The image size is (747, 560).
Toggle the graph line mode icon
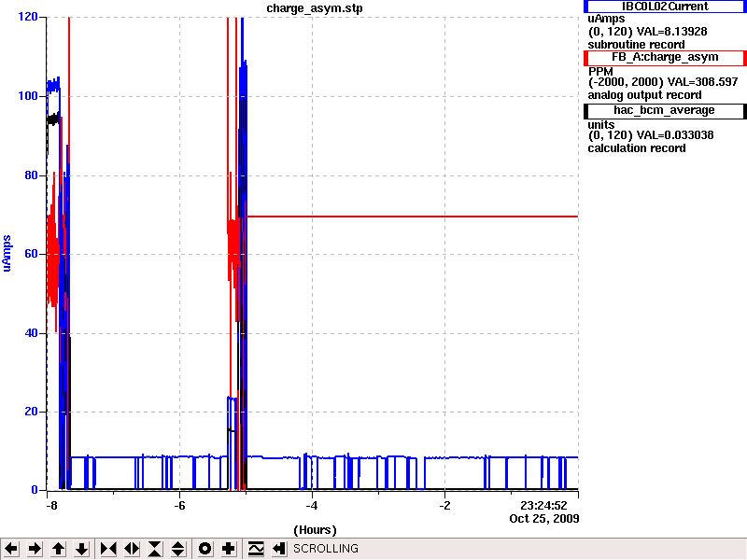(256, 549)
